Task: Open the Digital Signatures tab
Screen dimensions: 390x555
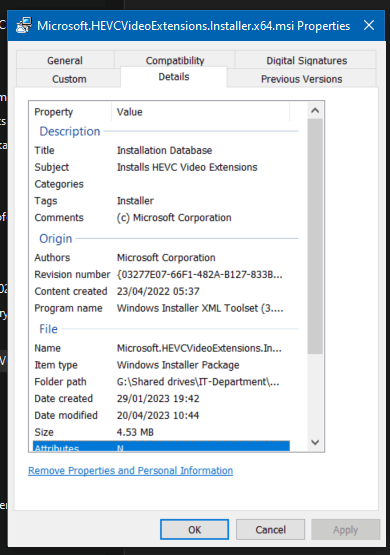Action: coord(306,60)
